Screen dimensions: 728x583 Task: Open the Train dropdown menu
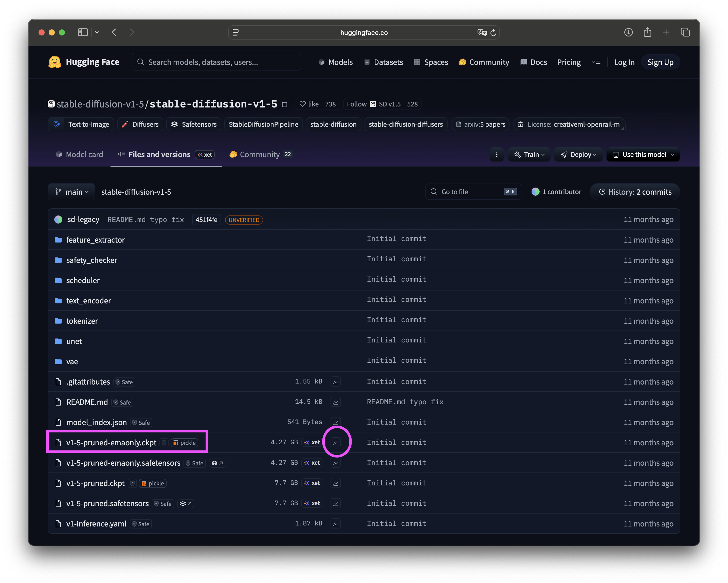tap(529, 155)
